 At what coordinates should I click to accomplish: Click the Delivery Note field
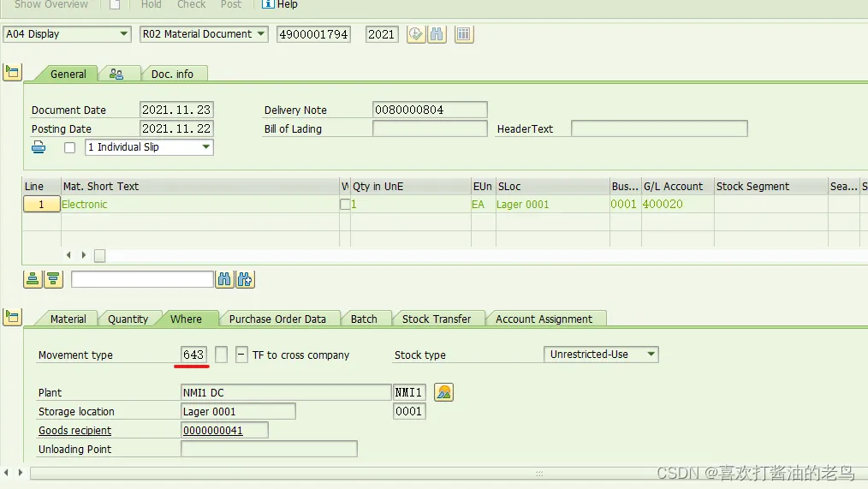(430, 110)
